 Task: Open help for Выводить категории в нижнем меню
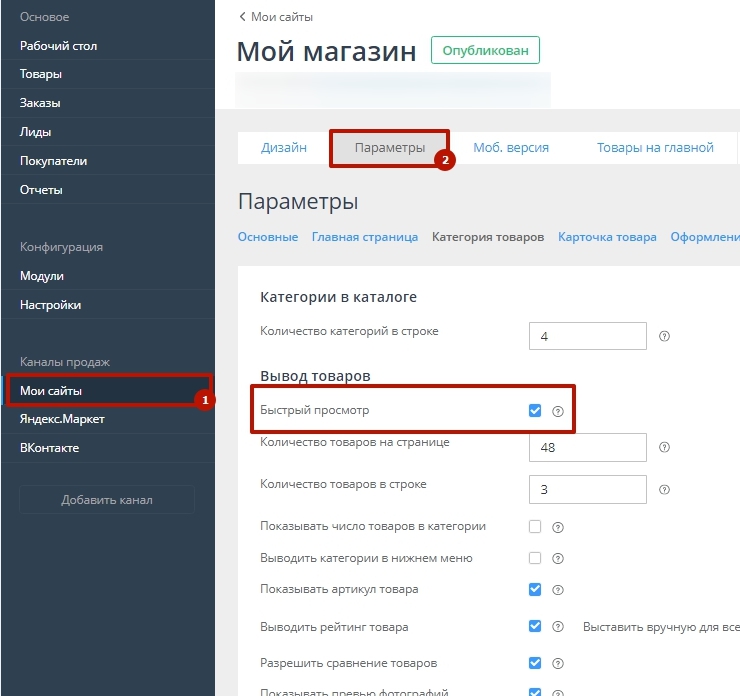click(x=557, y=558)
